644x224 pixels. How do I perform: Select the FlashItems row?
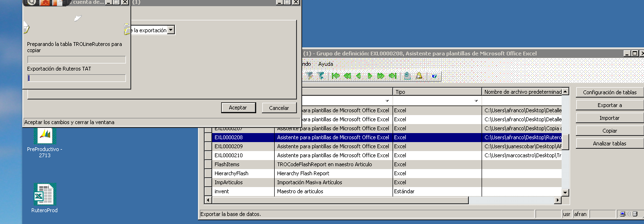tap(383, 164)
